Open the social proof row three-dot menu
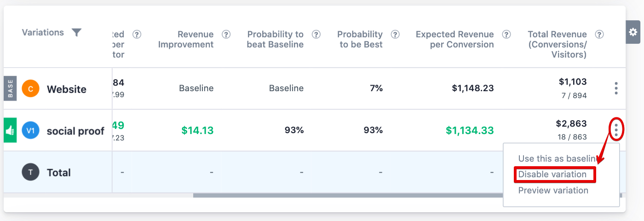 coord(616,128)
